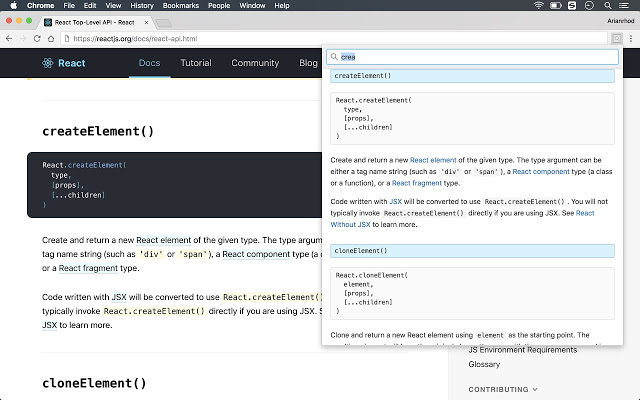Open the Blog nav link
The height and width of the screenshot is (400, 640).
click(x=308, y=63)
